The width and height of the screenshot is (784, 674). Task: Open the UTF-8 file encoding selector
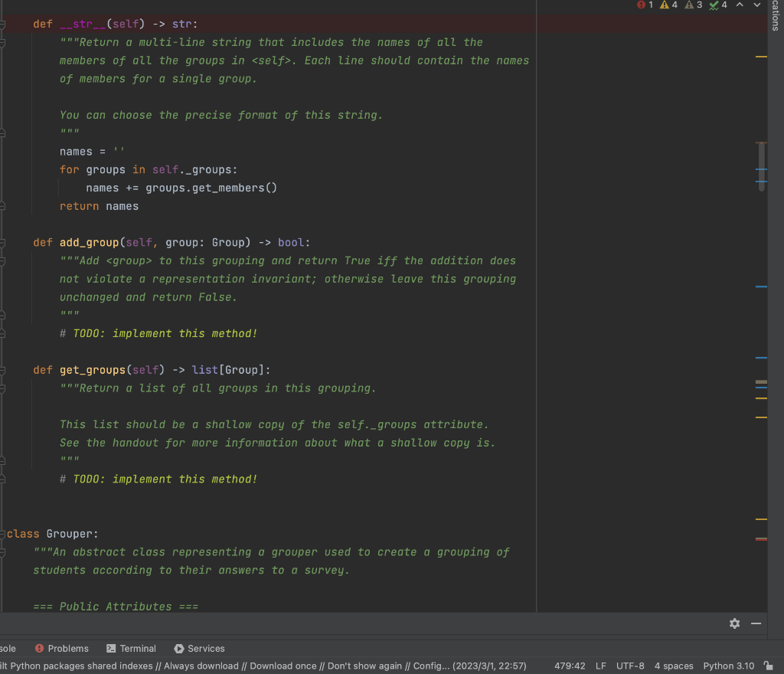(x=630, y=666)
